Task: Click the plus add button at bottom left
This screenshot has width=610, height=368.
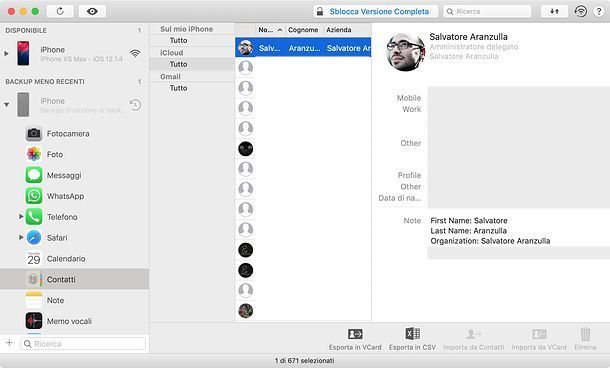Action: [x=9, y=343]
